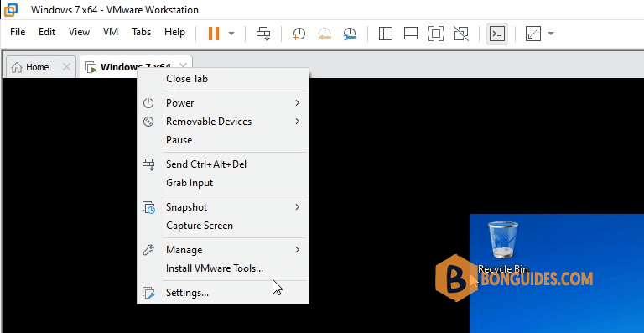644x333 pixels.
Task: Choose Close Tab in the context menu
Action: (223, 79)
